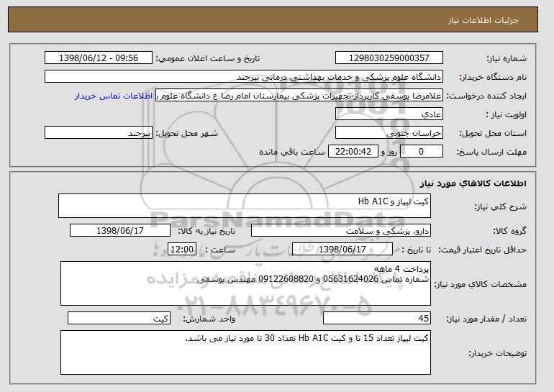Image resolution: width=554 pixels, height=392 pixels.
Task: Click the توضیحات خریدار label
Action: (x=497, y=353)
